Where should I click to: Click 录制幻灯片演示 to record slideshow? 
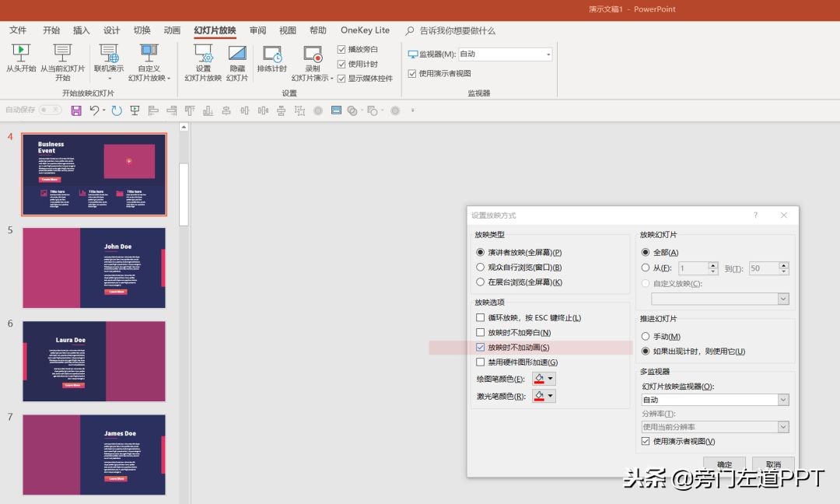tap(311, 62)
